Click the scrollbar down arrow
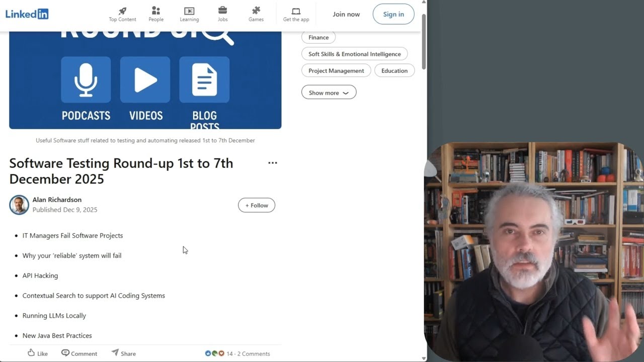This screenshot has width=644, height=362. 424,358
